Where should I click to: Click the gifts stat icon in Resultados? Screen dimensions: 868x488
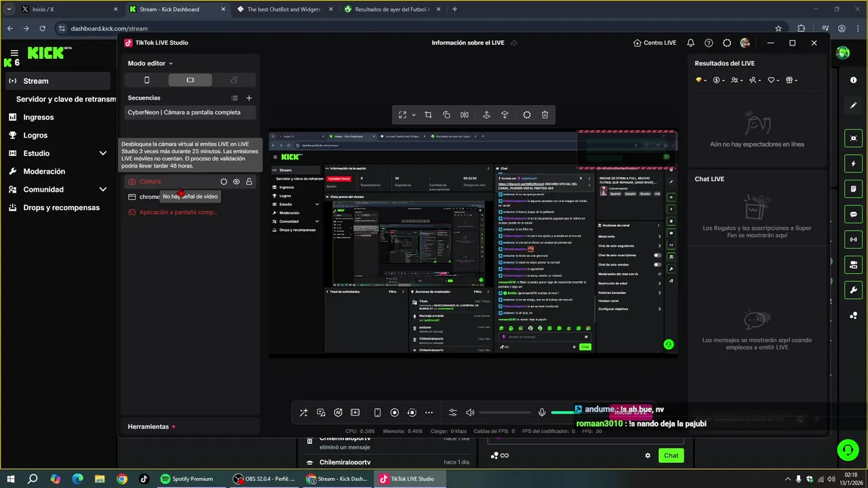pyautogui.click(x=791, y=80)
